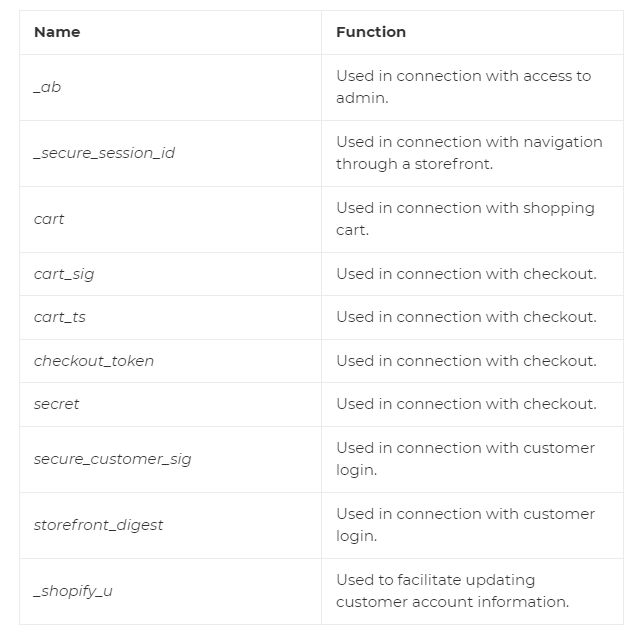Image resolution: width=641 pixels, height=629 pixels.
Task: Click the checkout description beside checkout_token
Action: 466,361
